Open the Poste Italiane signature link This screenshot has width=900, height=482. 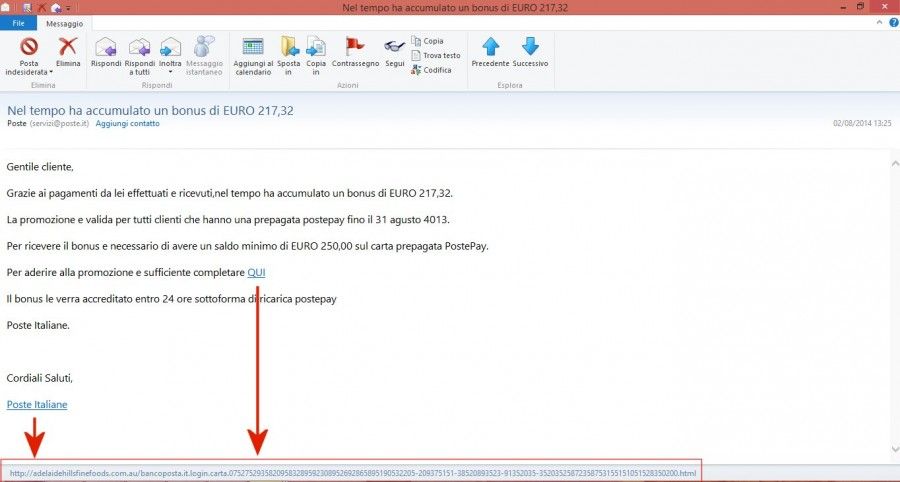37,405
